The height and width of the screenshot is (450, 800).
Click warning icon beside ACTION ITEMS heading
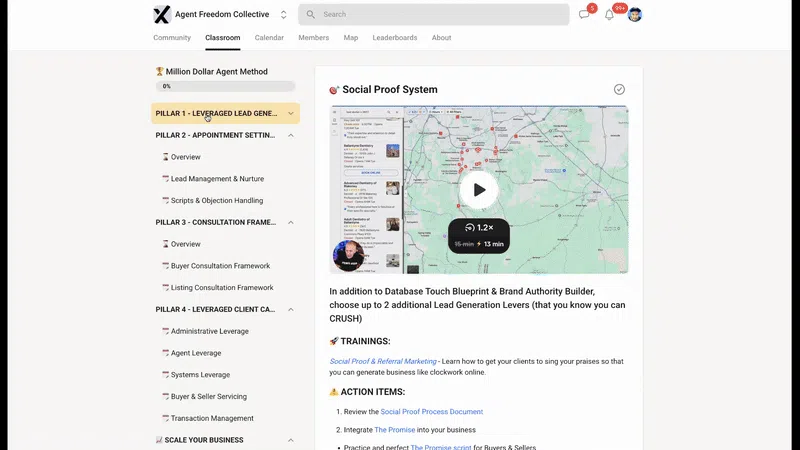[334, 392]
